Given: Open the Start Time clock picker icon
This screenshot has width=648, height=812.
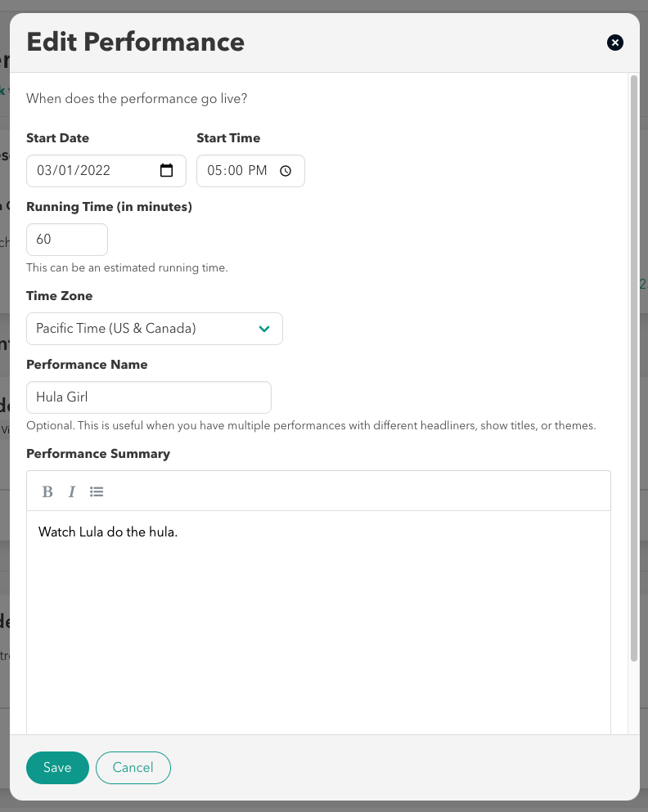Looking at the screenshot, I should click(286, 171).
